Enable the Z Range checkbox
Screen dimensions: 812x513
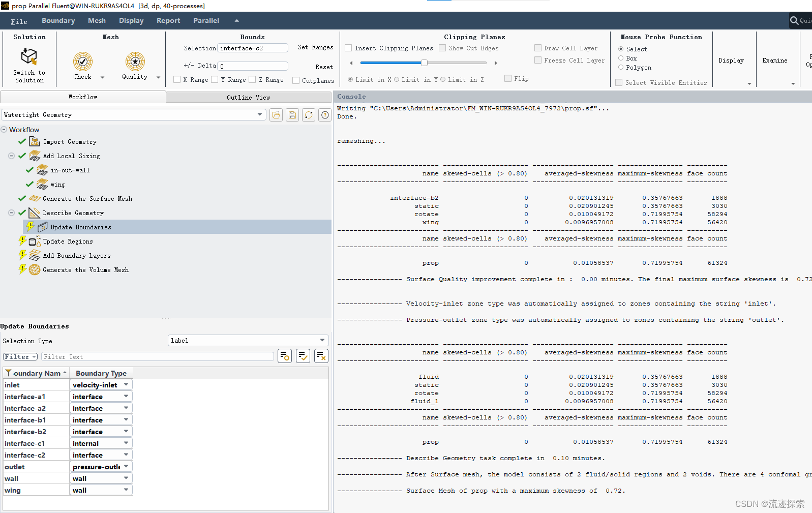click(x=252, y=79)
